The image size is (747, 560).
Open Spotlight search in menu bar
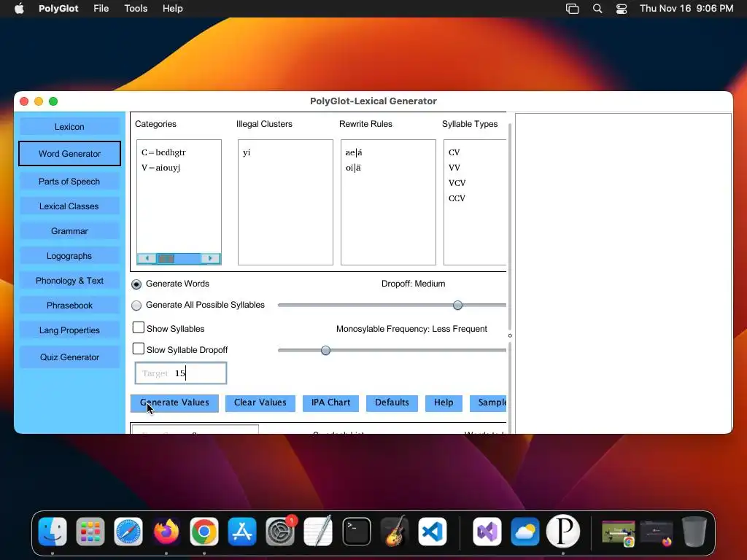[597, 9]
